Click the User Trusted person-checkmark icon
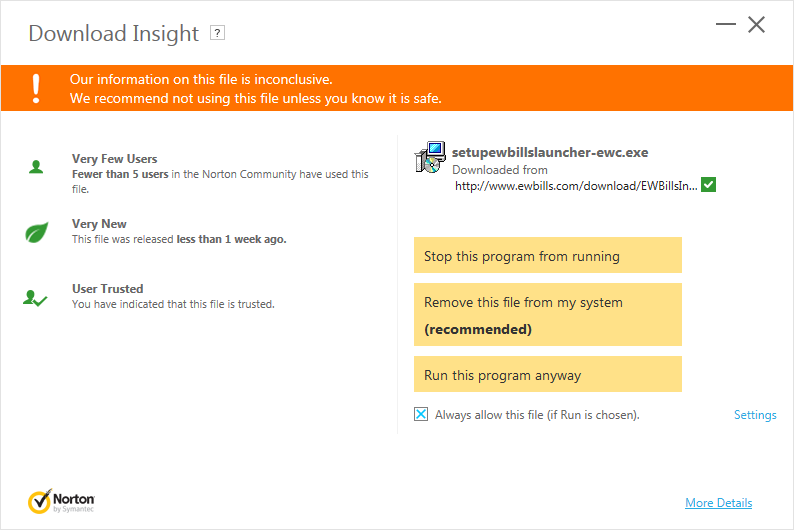 click(x=35, y=298)
